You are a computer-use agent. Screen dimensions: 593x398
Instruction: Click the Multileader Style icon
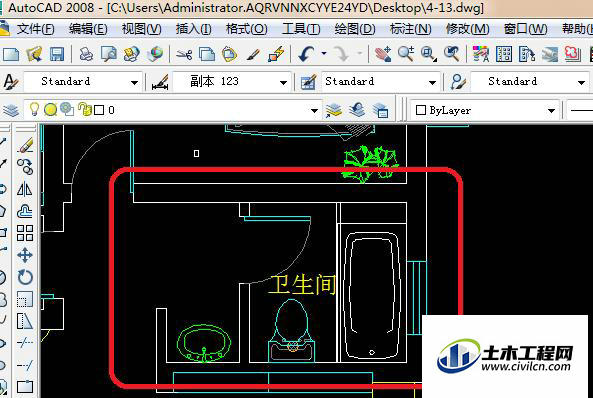458,82
